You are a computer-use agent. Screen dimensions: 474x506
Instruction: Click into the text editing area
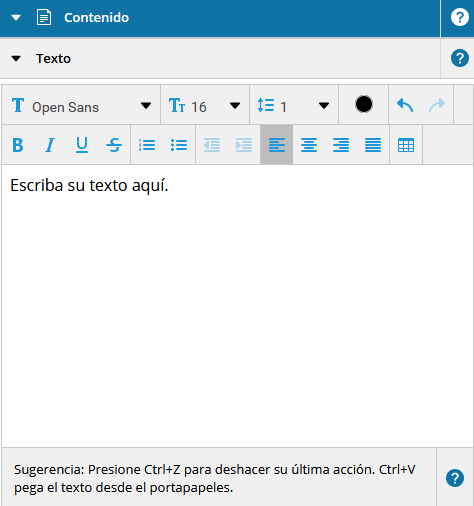pos(237,306)
